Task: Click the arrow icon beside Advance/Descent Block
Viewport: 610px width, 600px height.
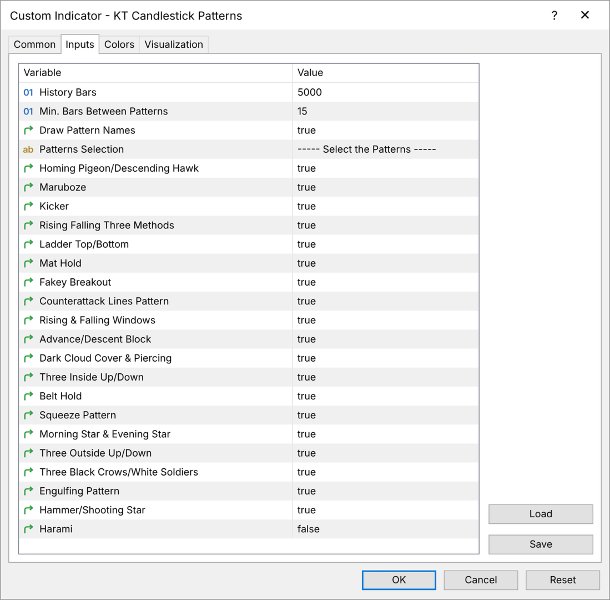Action: tap(28, 339)
